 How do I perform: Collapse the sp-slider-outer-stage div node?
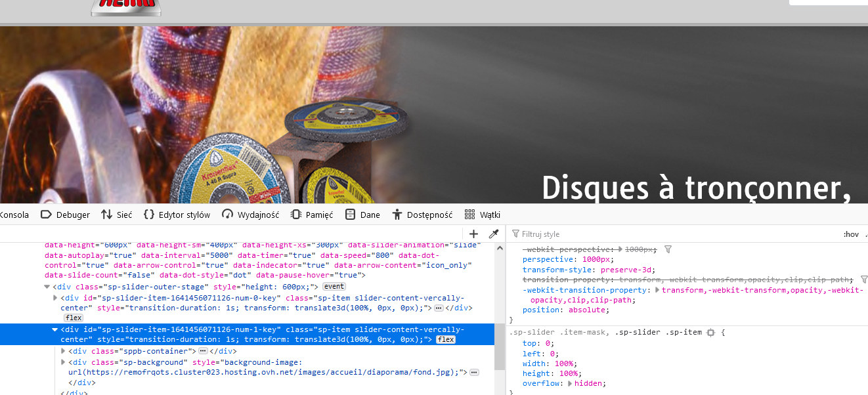[x=47, y=287]
